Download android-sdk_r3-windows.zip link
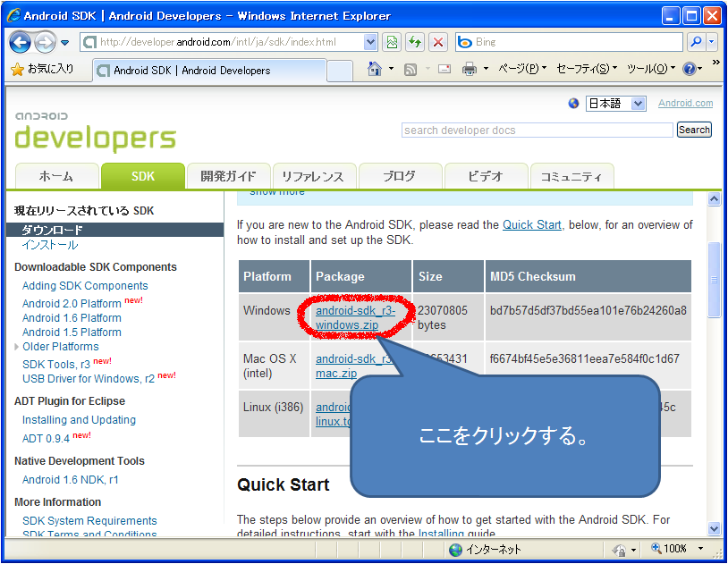This screenshot has width=728, height=564. tap(355, 318)
